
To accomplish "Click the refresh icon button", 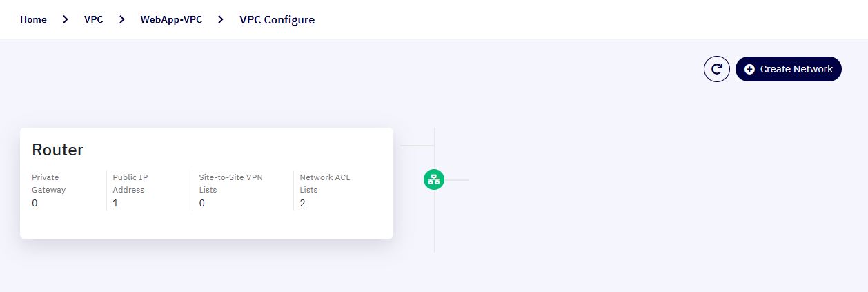I will click(x=717, y=69).
